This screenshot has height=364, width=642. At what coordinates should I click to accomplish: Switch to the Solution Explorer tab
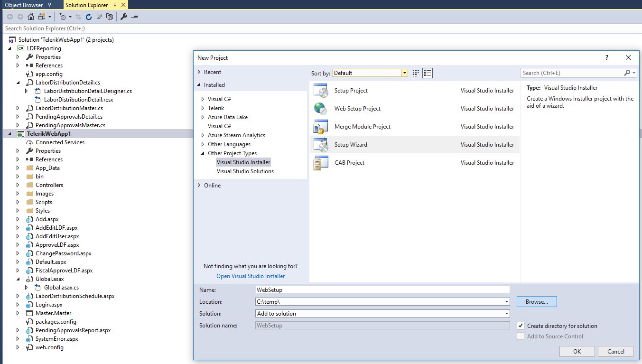click(86, 5)
